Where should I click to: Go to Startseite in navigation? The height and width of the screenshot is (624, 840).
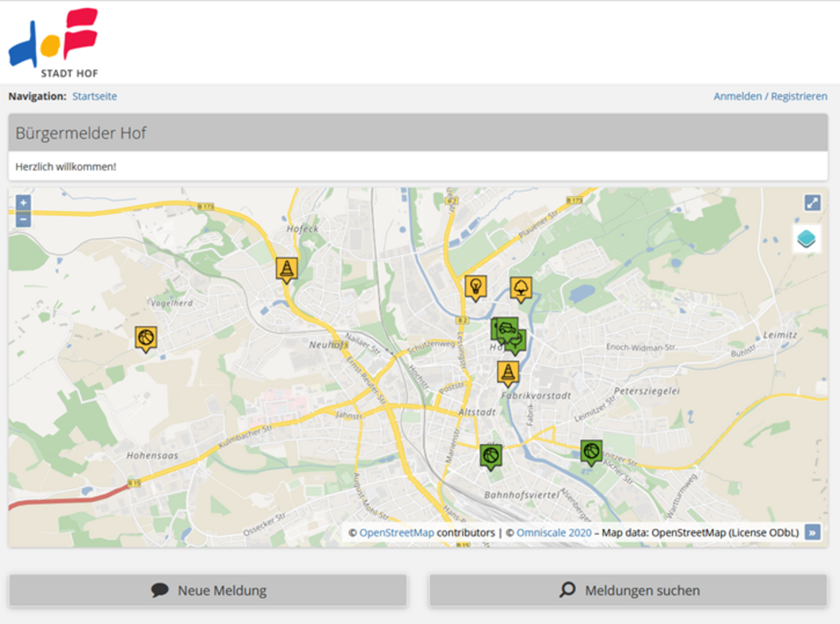[95, 97]
